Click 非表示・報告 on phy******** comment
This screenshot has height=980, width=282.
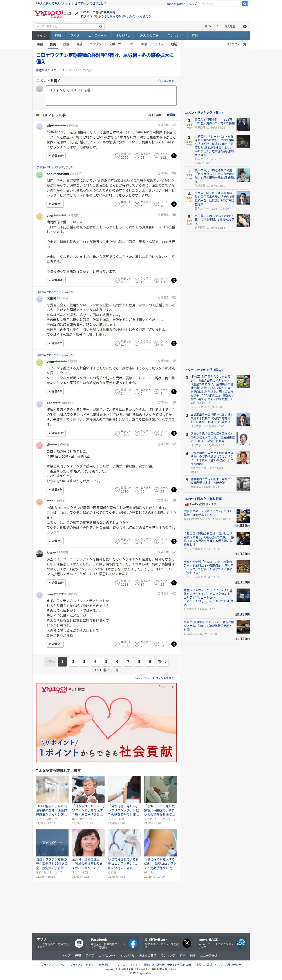[x=167, y=125]
